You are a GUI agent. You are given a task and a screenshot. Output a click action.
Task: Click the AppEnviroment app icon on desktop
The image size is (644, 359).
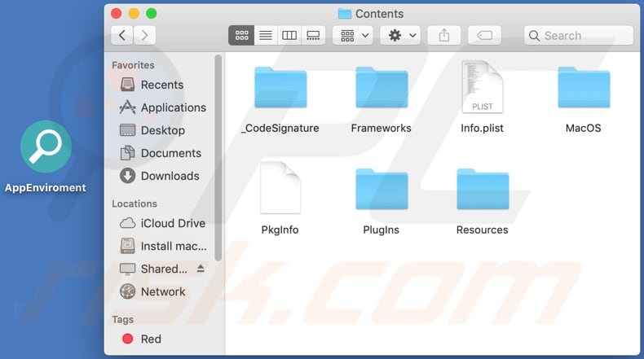point(46,147)
